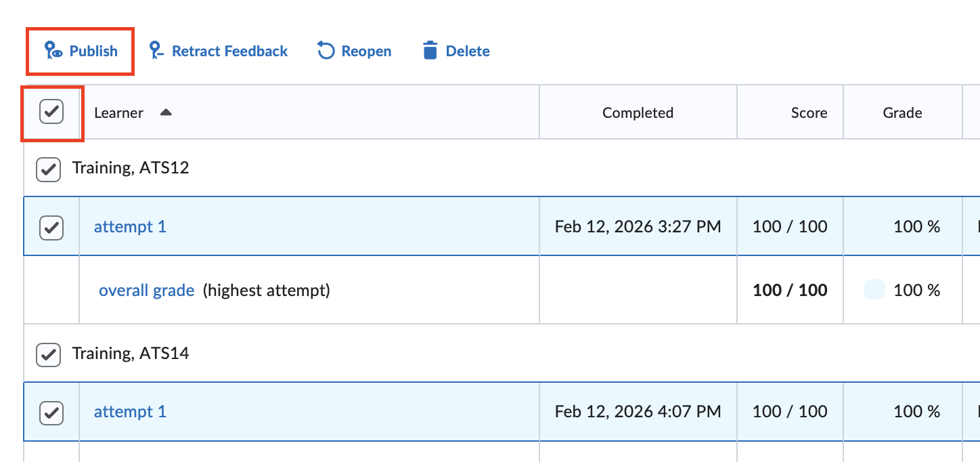Select the Retract Feedback key icon
980x462 pixels.
pyautogui.click(x=156, y=50)
